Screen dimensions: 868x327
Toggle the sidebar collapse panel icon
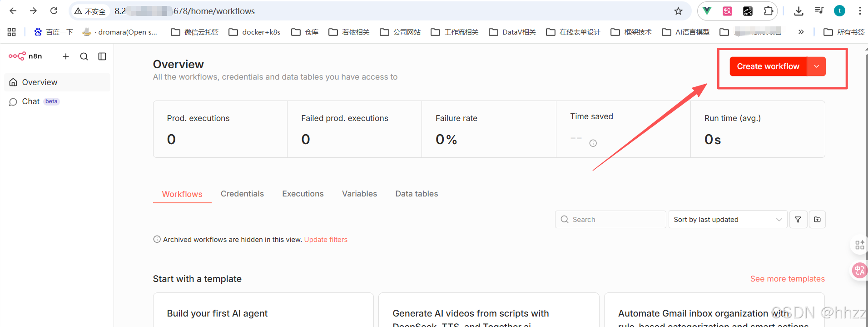(102, 56)
